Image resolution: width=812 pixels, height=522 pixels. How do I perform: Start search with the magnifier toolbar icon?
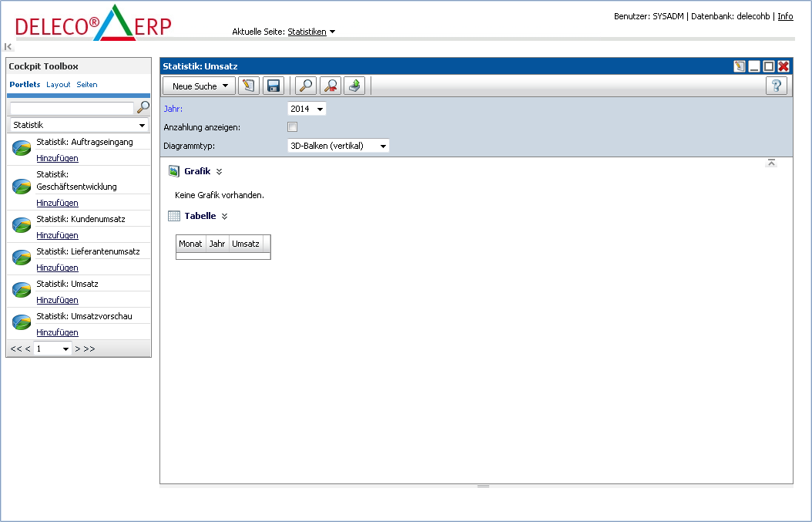tap(306, 86)
